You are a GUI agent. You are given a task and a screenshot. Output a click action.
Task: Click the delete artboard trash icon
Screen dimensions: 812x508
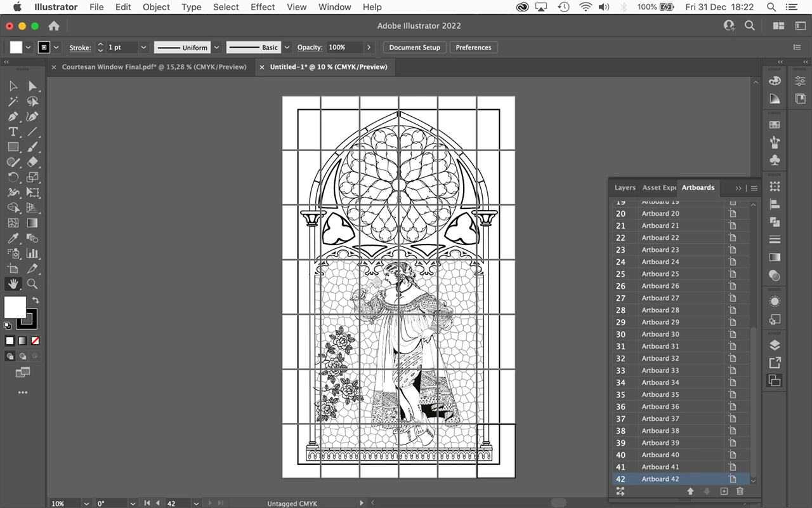(740, 491)
